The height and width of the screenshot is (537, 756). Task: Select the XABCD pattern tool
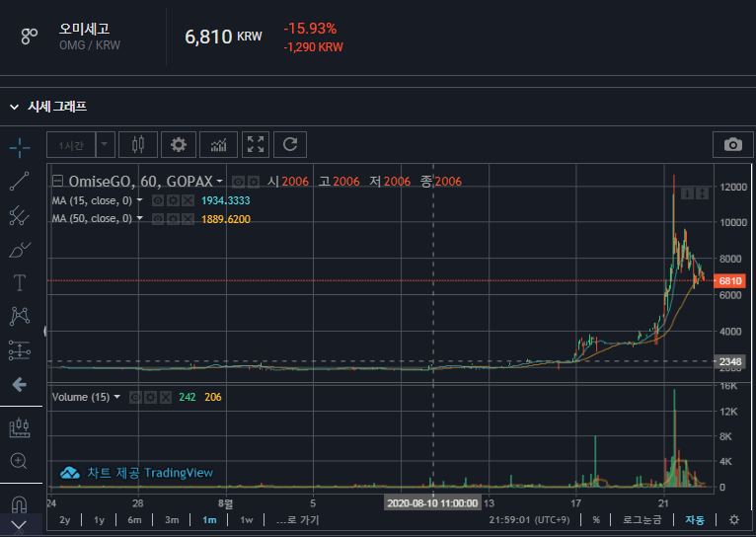(20, 316)
